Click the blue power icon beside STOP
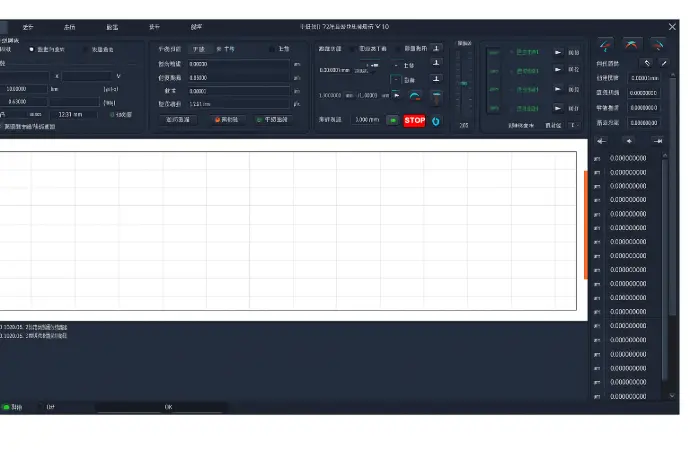 pyautogui.click(x=435, y=120)
